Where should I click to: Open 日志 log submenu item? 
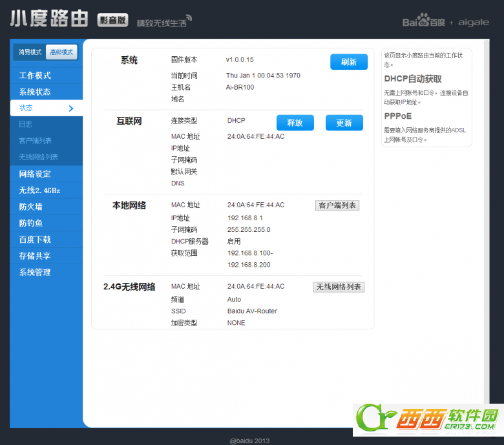pyautogui.click(x=47, y=125)
